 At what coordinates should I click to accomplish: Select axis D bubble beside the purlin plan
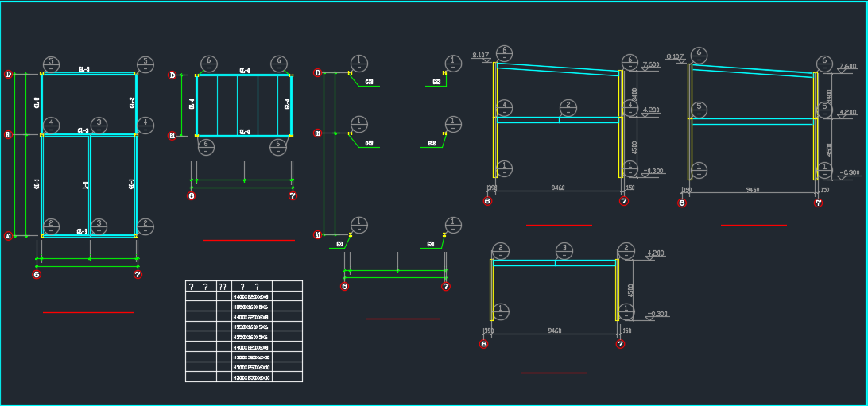pyautogui.click(x=172, y=75)
